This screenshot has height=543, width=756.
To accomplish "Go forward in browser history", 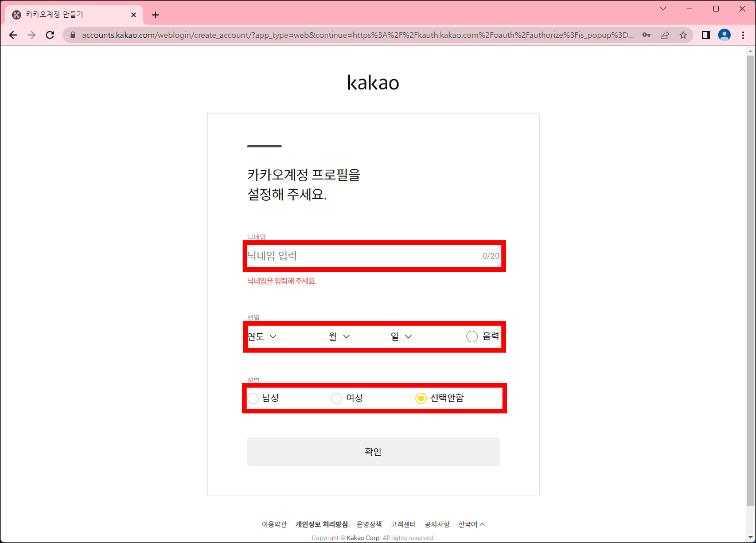I will 32,35.
